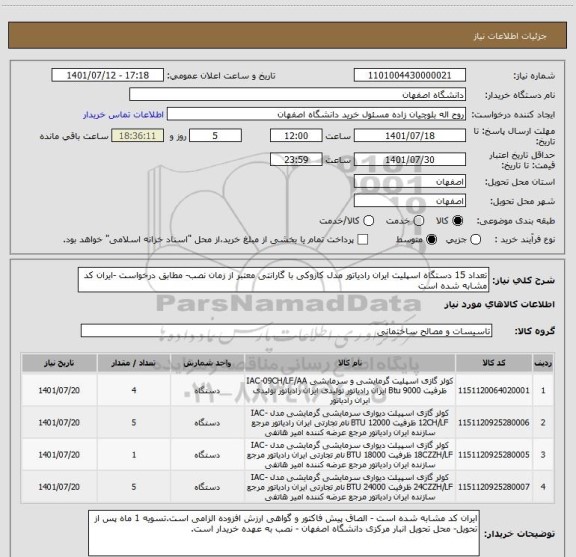This screenshot has height=557, width=576.
Task: Select item code 115112006402​0001
Action: [494, 390]
